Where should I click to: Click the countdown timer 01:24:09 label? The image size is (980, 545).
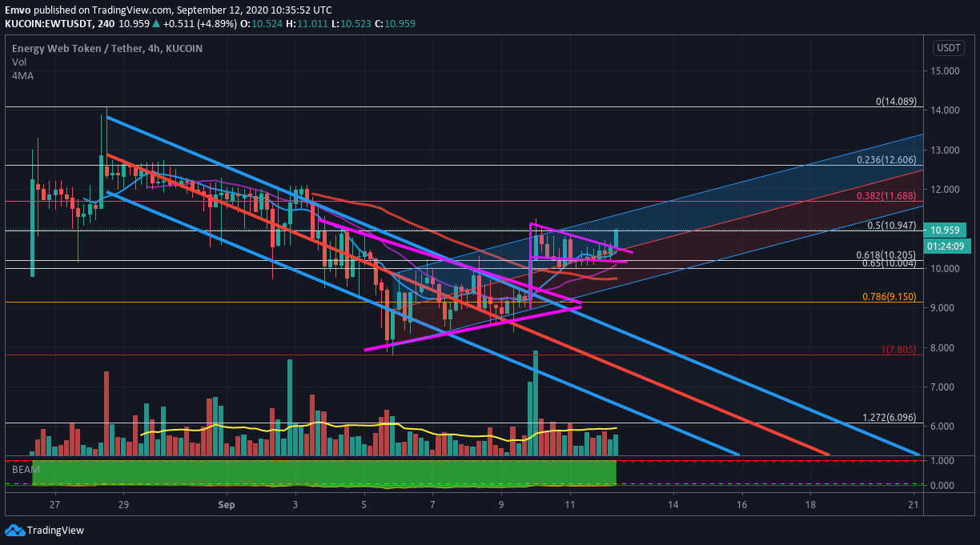pyautogui.click(x=946, y=246)
